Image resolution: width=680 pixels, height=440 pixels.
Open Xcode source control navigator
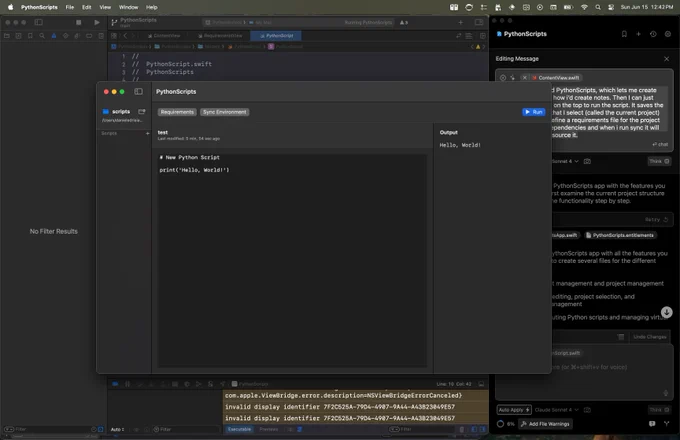pyautogui.click(x=19, y=36)
